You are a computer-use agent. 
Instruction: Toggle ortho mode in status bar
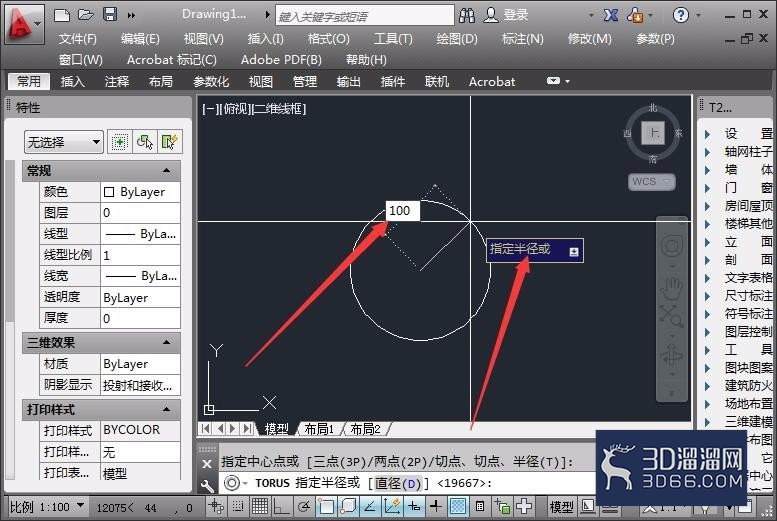281,506
